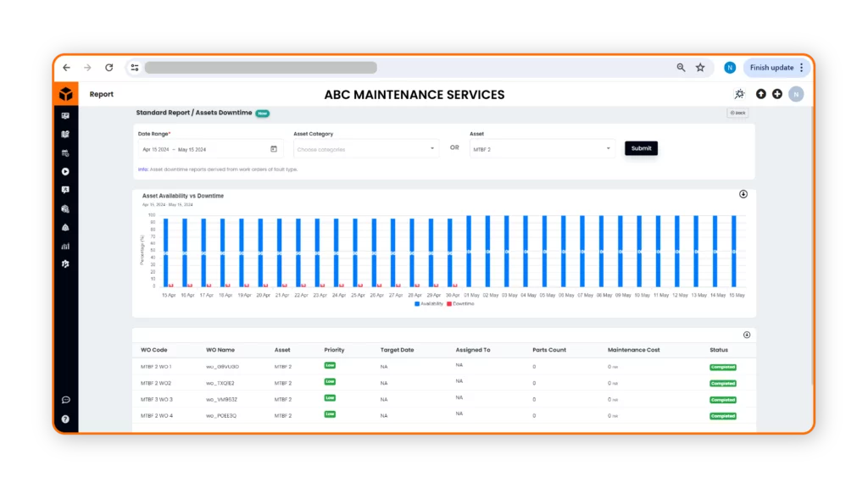Toggle the Downtime legend entry
This screenshot has height=488, width=868.
tap(460, 304)
